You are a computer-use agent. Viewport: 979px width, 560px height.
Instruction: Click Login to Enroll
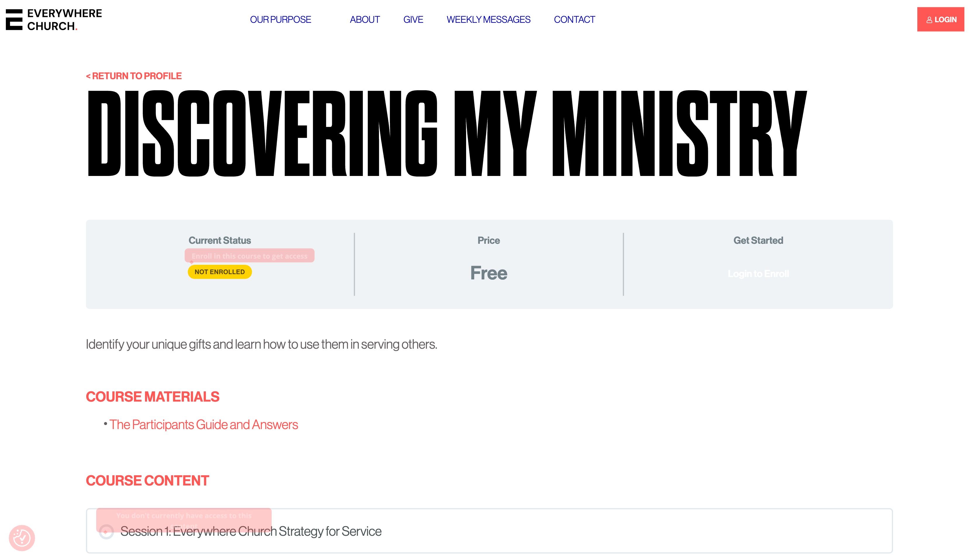(758, 274)
